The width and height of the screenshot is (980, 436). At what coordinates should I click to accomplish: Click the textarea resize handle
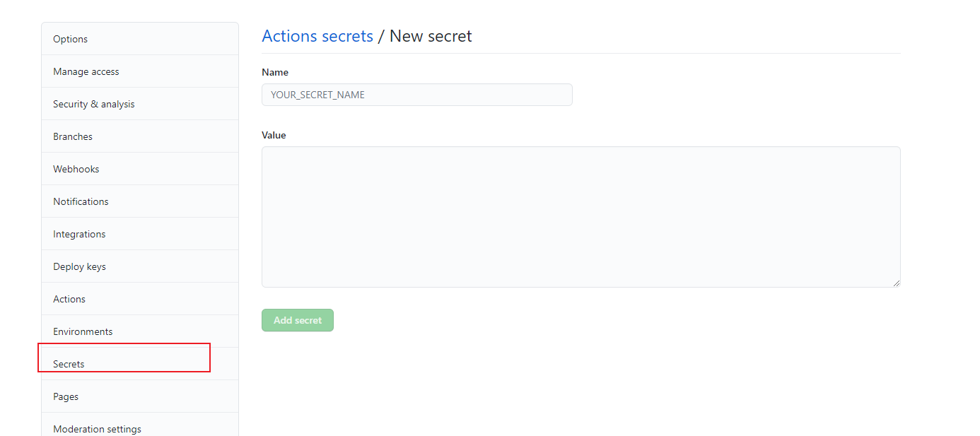coord(897,283)
